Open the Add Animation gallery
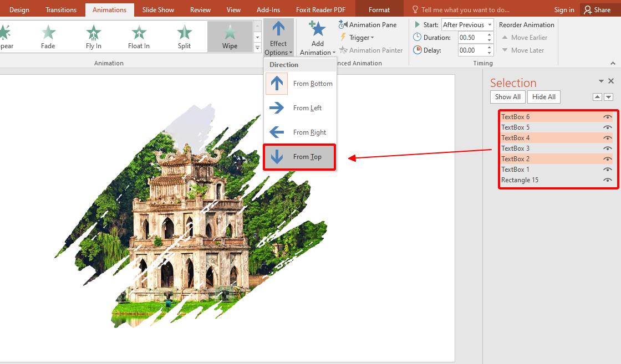This screenshot has width=621, height=364. pos(317,37)
